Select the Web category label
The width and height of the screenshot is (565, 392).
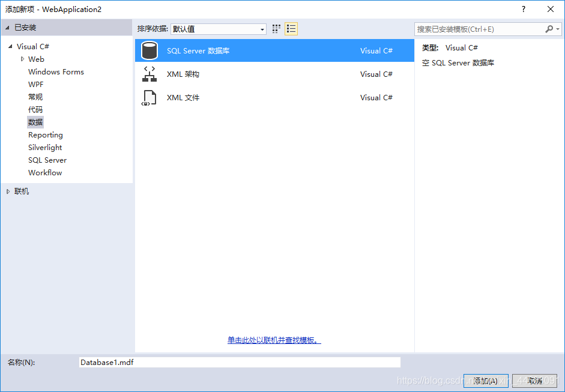point(36,59)
